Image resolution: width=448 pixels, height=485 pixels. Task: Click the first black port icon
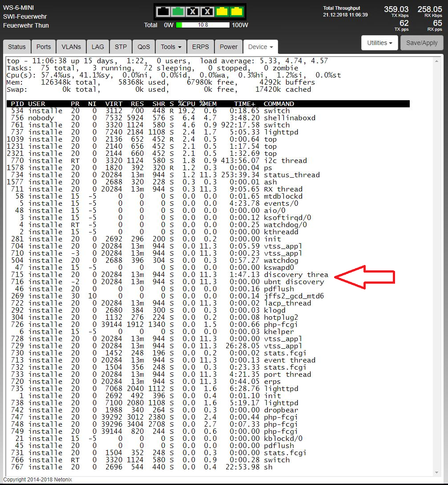click(163, 12)
